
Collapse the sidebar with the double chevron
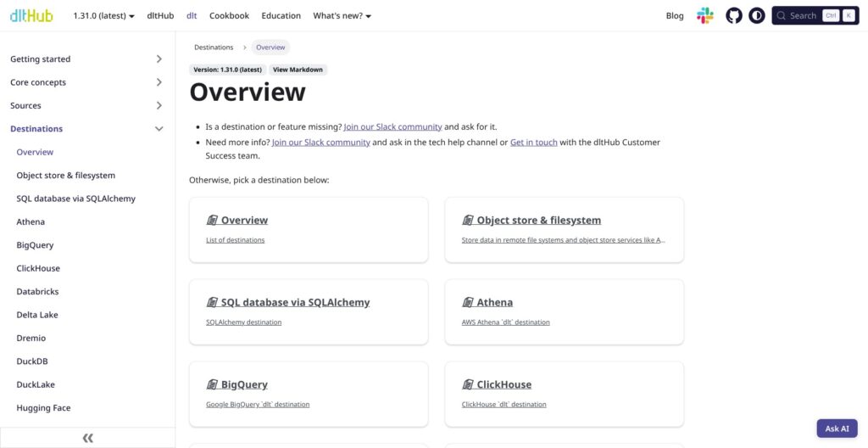coord(87,438)
